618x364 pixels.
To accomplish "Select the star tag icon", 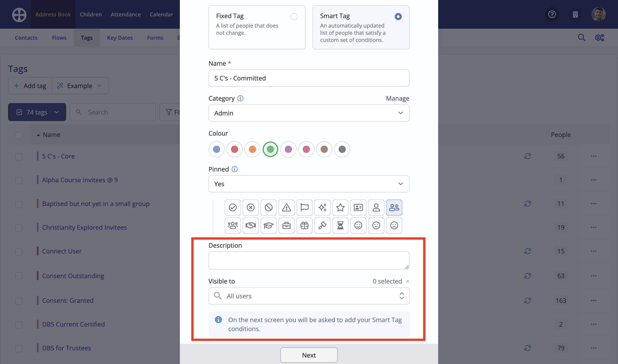I will [340, 208].
